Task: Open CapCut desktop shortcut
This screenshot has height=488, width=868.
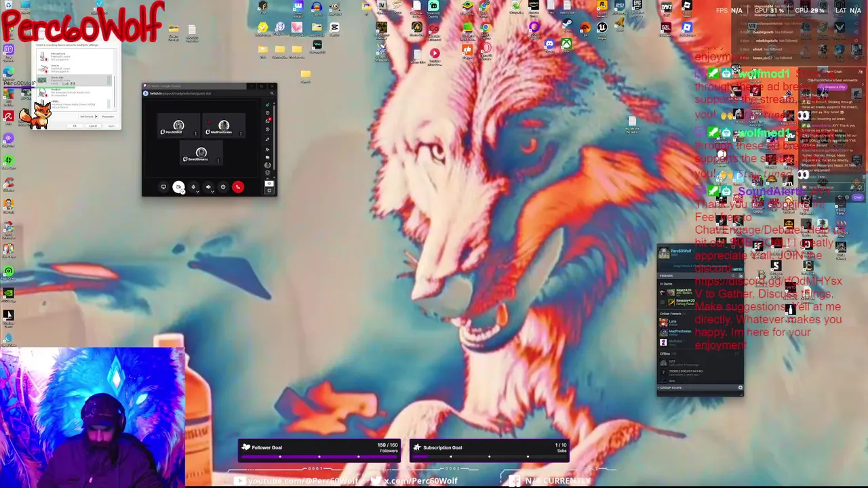Action: pos(334,29)
